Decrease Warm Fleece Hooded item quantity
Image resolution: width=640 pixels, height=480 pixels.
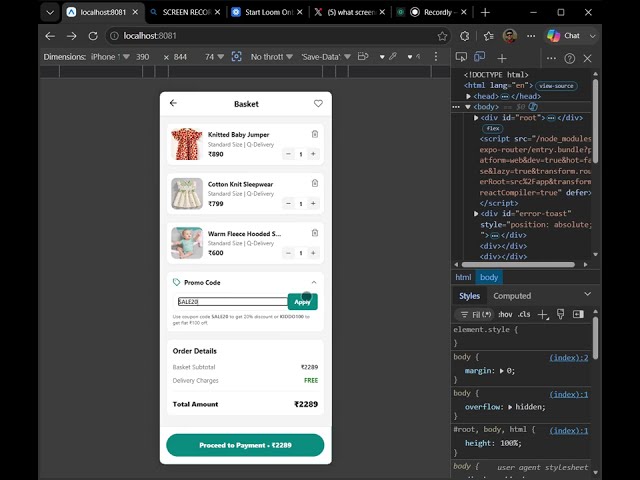pos(288,253)
